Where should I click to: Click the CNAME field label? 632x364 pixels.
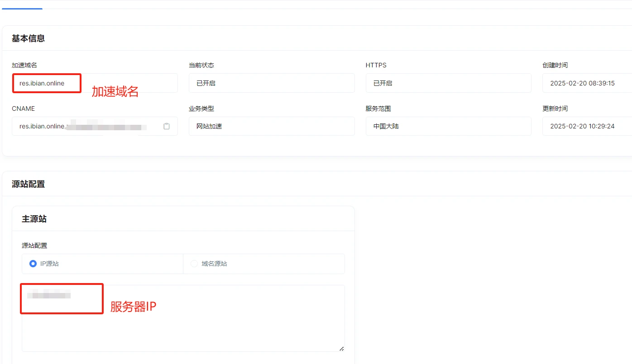click(24, 109)
